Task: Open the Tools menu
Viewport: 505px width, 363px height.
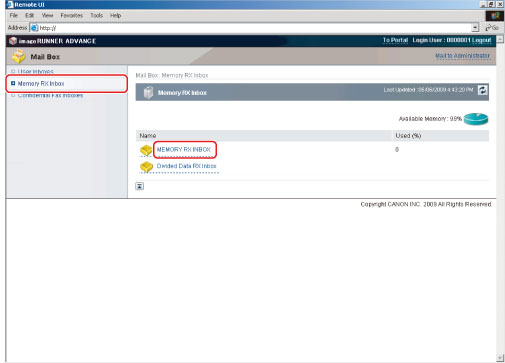Action: [x=96, y=15]
